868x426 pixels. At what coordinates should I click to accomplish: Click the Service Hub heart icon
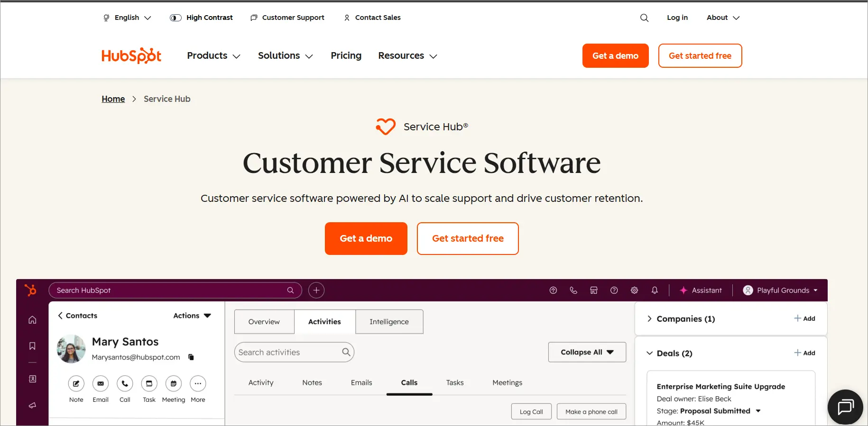point(386,127)
